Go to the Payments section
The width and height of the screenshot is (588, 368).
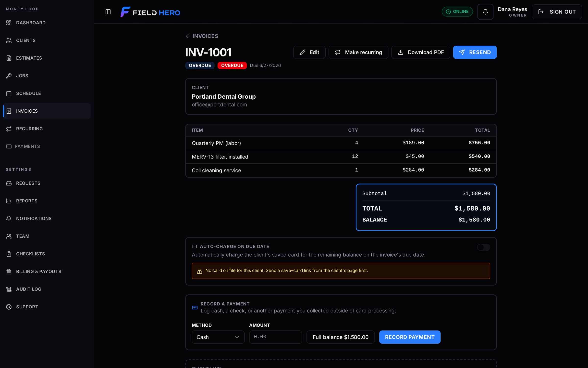pos(47,146)
